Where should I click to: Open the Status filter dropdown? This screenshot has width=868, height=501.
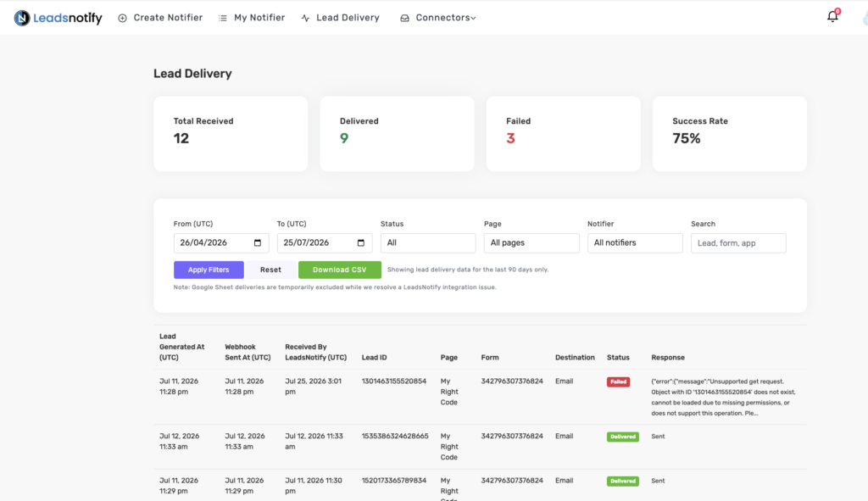428,243
